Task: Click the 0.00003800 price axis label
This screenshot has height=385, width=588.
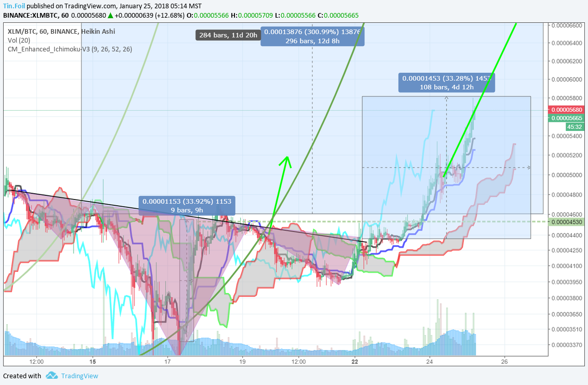Action: click(x=567, y=298)
